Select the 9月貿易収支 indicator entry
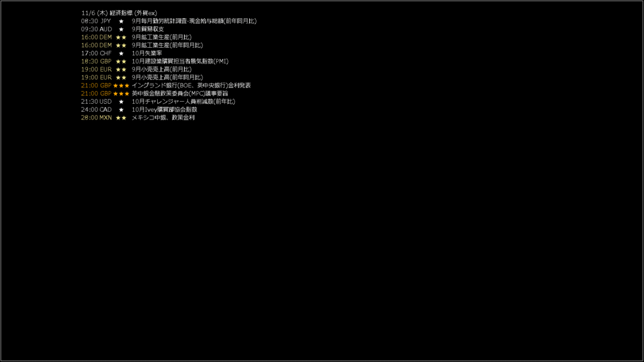Viewport: 644px width, 362px height. point(148,29)
